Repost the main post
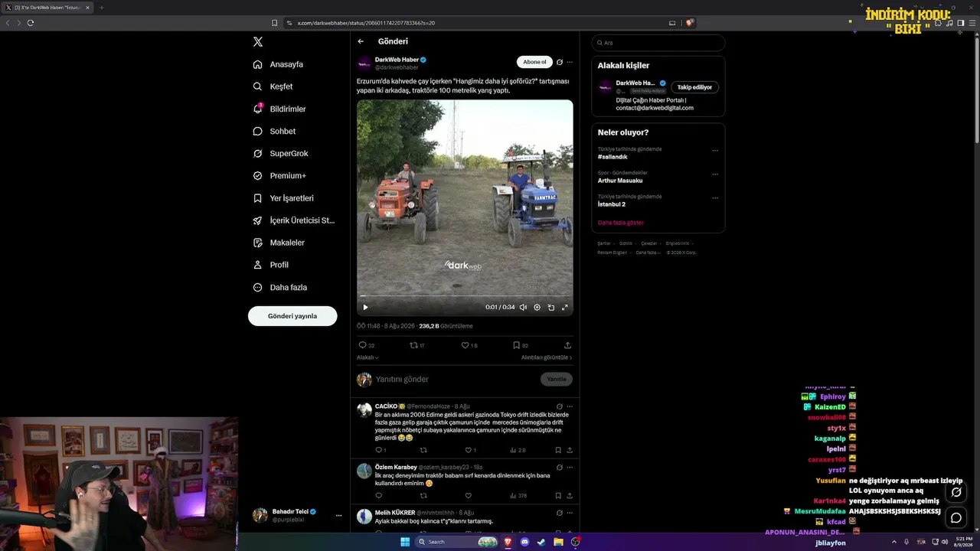Image resolution: width=980 pixels, height=551 pixels. pos(414,345)
